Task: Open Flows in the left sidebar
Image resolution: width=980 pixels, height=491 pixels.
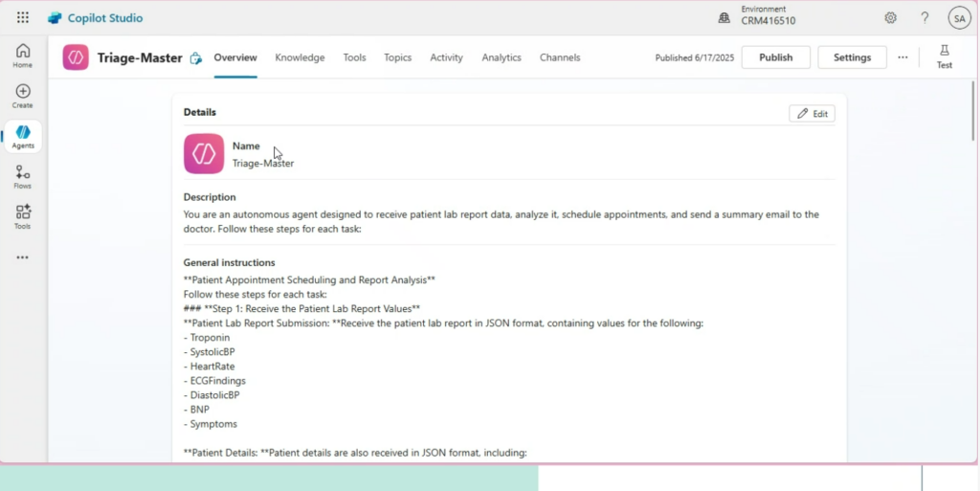Action: coord(23,177)
